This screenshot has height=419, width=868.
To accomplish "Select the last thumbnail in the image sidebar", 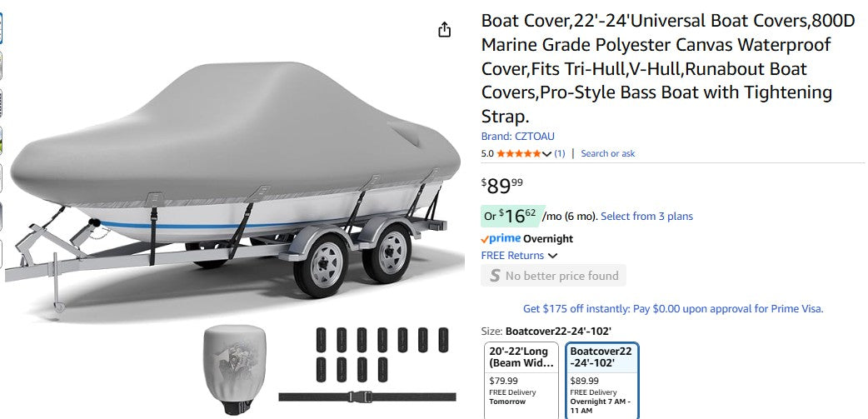I will point(2,253).
